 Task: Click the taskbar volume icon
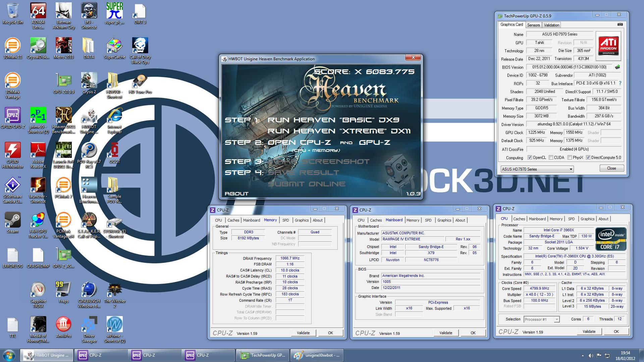591,356
